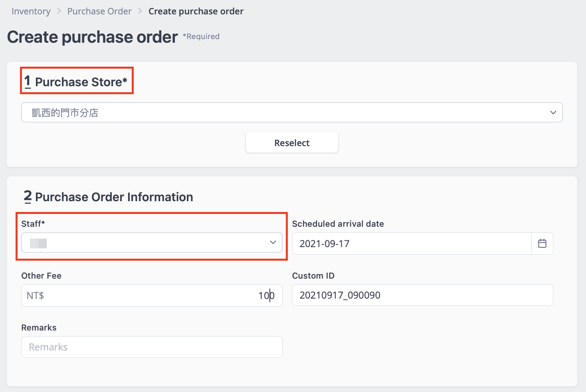586x392 pixels.
Task: Click the Staff field label
Action: (33, 224)
